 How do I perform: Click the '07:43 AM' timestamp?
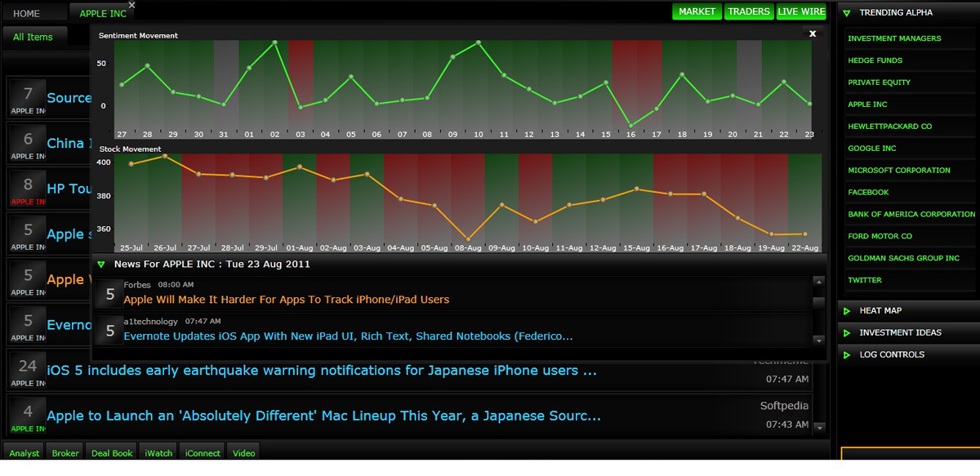coord(787,425)
